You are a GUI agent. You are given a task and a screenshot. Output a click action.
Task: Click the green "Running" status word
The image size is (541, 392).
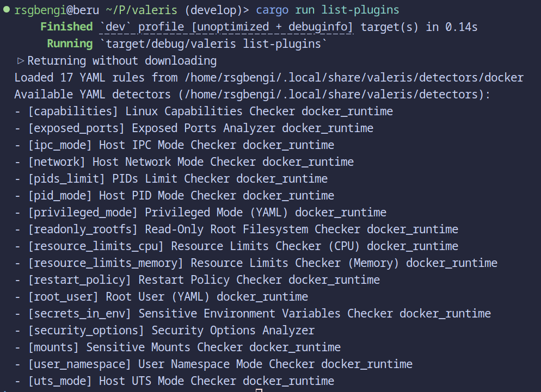coord(70,44)
